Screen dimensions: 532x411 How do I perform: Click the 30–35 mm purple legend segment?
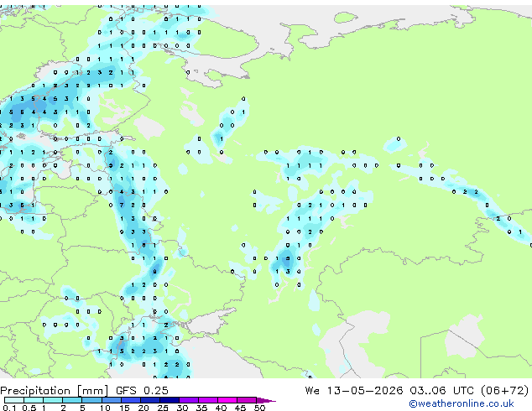point(188,400)
